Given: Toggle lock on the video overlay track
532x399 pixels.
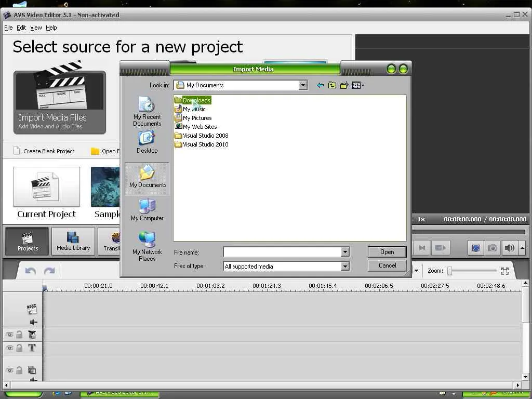Looking at the screenshot, I should pyautogui.click(x=19, y=370).
